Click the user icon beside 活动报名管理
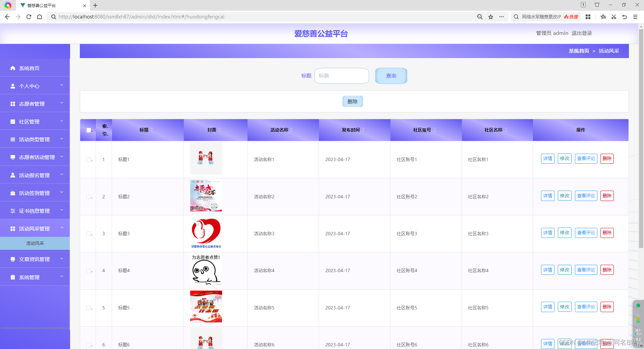Viewport: 644px width, 349px height. click(x=13, y=175)
